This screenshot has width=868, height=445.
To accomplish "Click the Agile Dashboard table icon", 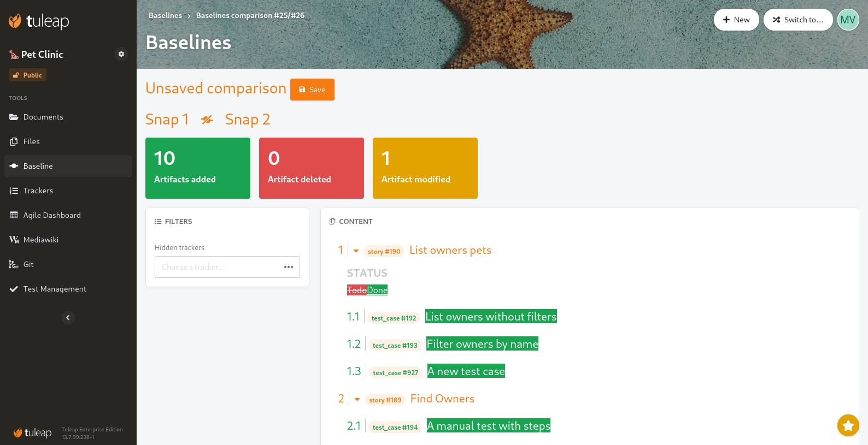I will tap(14, 215).
